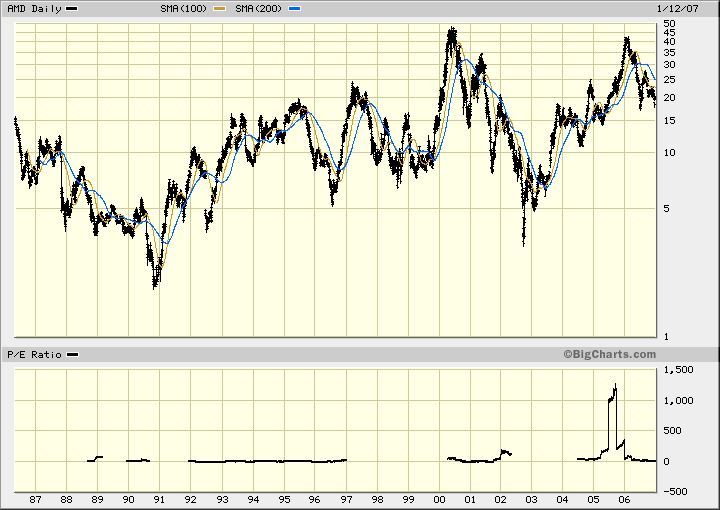720x510 pixels.
Task: Click the 97 year label
Action: click(346, 499)
